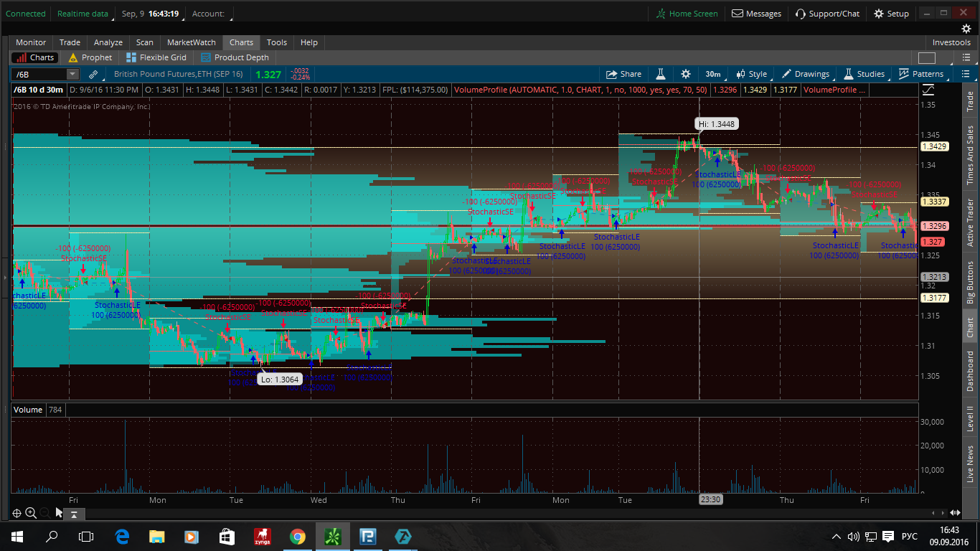The height and width of the screenshot is (551, 980).
Task: Toggle the chart grid layout rectangle
Action: click(926, 58)
